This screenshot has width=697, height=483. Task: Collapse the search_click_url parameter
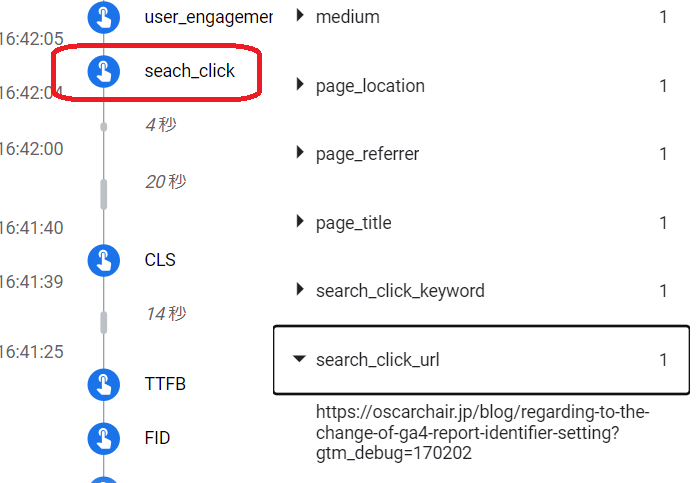point(300,359)
